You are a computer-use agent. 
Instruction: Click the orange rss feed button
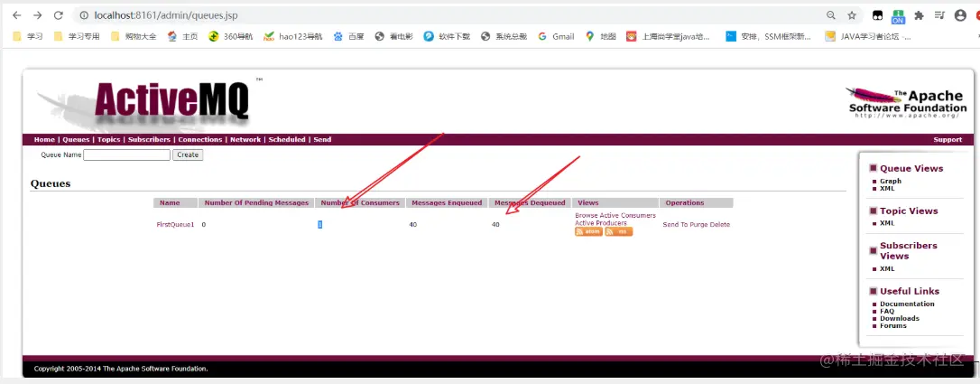pos(619,231)
